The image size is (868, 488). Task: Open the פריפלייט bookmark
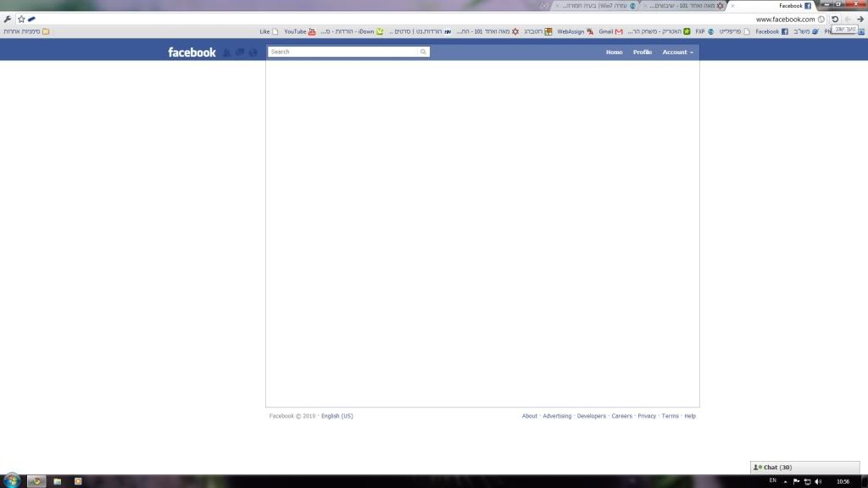tap(735, 31)
